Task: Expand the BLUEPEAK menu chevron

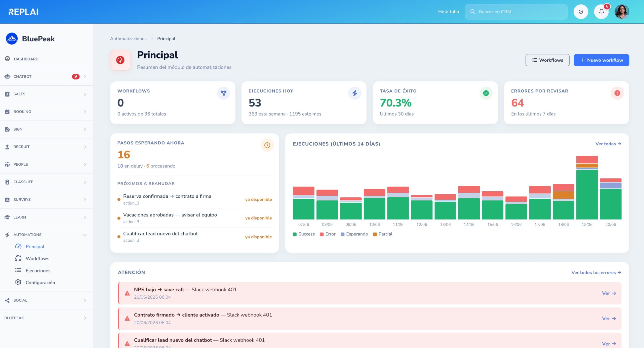Action: (x=85, y=318)
